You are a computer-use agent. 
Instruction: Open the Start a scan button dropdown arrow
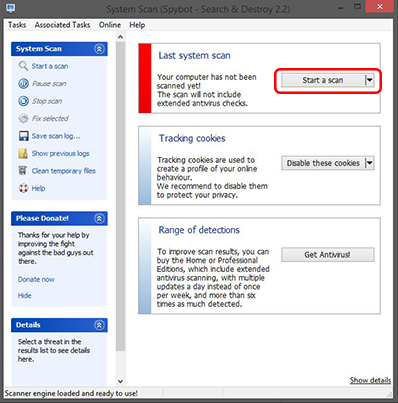coord(369,80)
